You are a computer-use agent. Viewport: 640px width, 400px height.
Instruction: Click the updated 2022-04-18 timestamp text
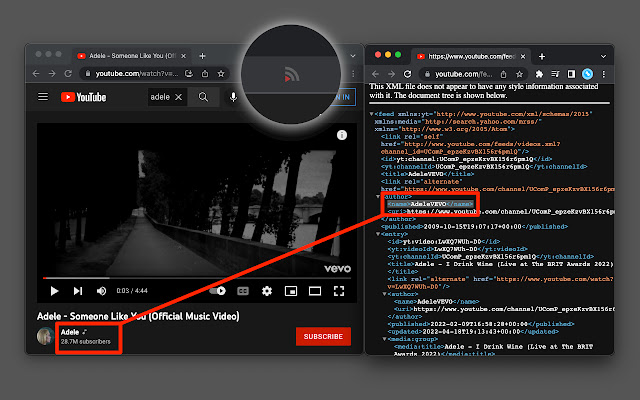point(471,332)
